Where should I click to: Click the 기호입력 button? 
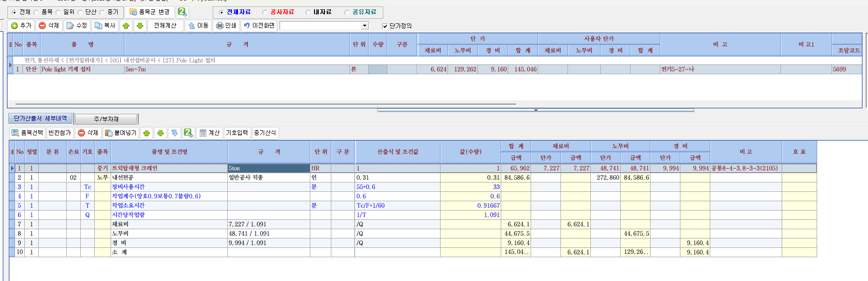(x=237, y=133)
